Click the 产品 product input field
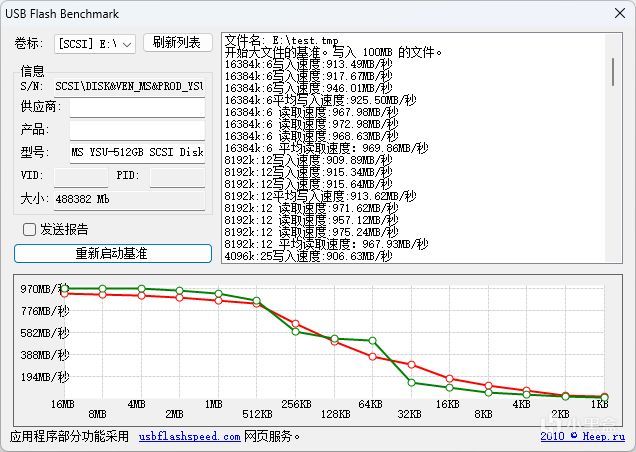The height and width of the screenshot is (452, 636). coord(137,130)
